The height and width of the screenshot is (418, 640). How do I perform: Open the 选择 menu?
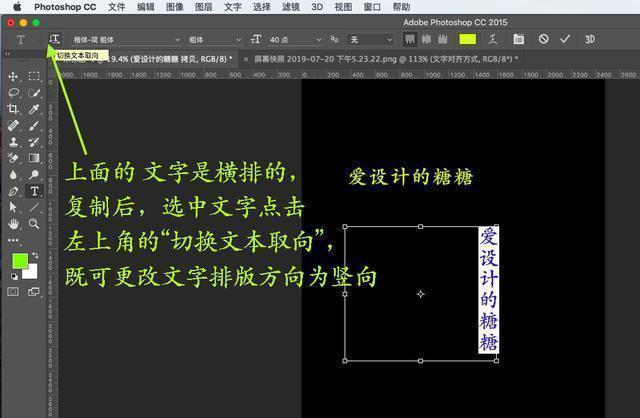(262, 7)
